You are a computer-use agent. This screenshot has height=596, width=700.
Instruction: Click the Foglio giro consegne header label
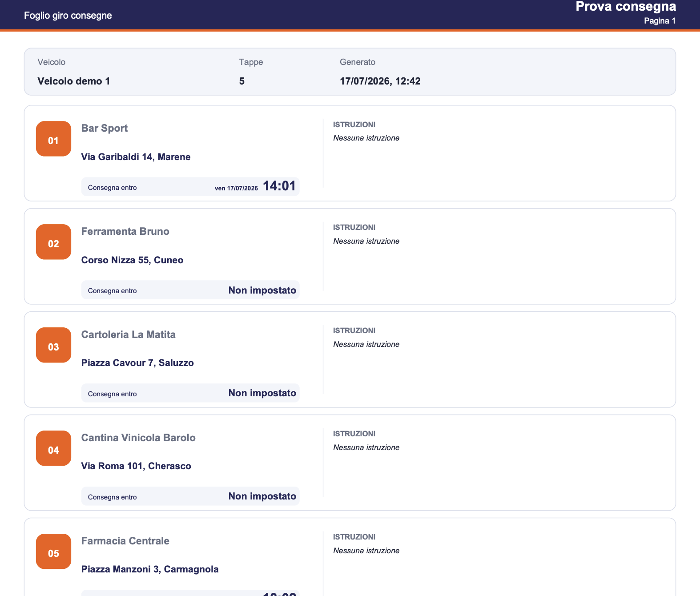point(68,16)
